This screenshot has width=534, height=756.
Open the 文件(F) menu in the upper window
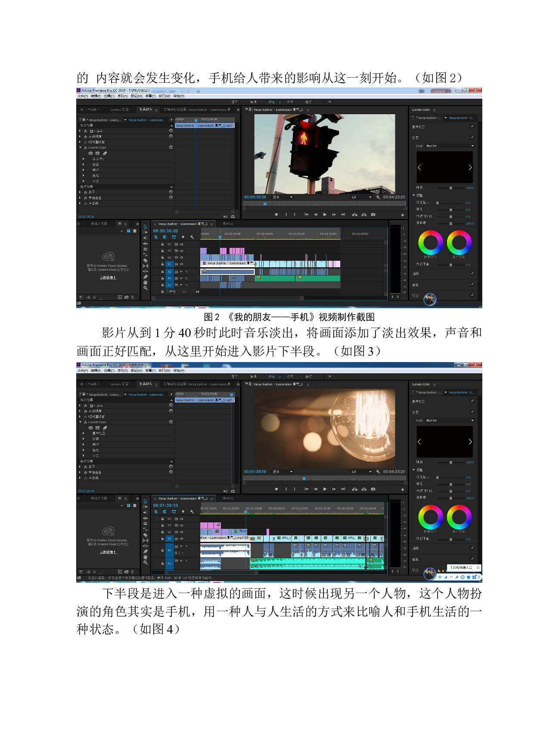click(x=83, y=96)
